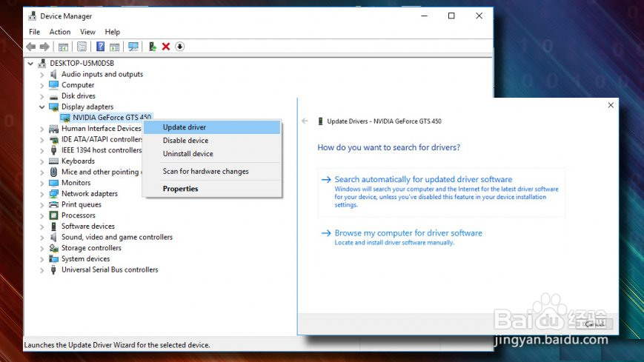Select the DESKTOP-U5M0DSB computer name

coord(82,63)
